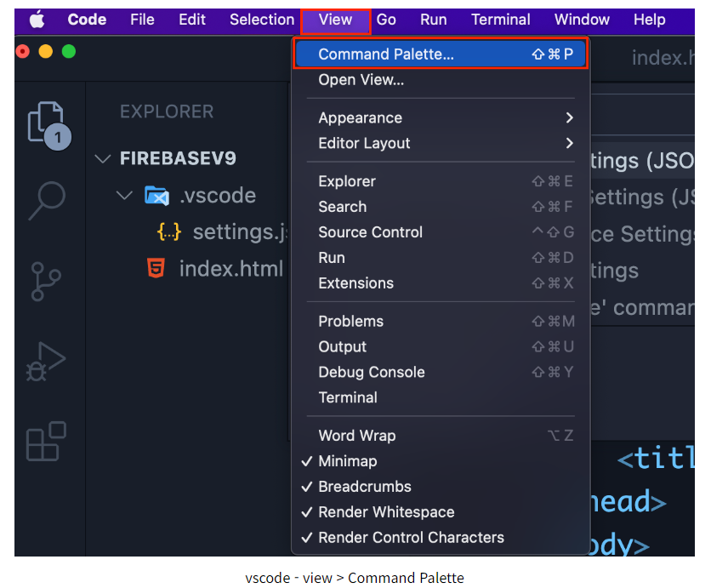Image resolution: width=711 pixels, height=588 pixels.
Task: Select Debug Console in the View menu
Action: point(441,372)
